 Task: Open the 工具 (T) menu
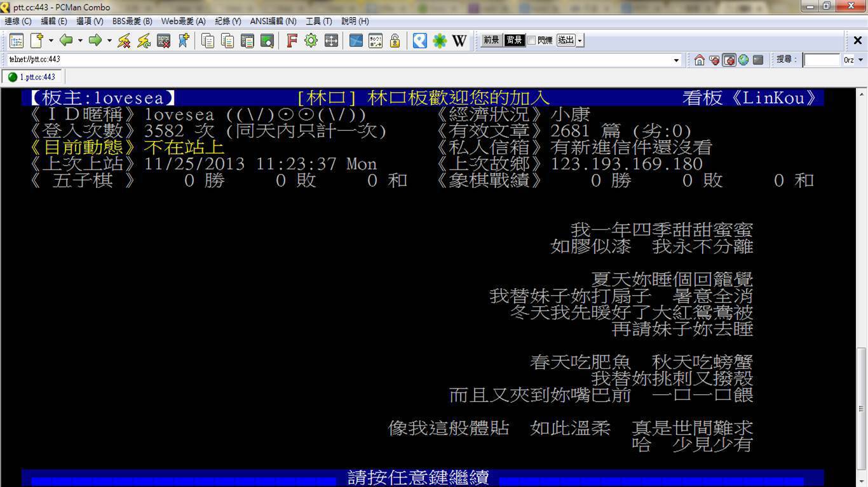(x=319, y=21)
